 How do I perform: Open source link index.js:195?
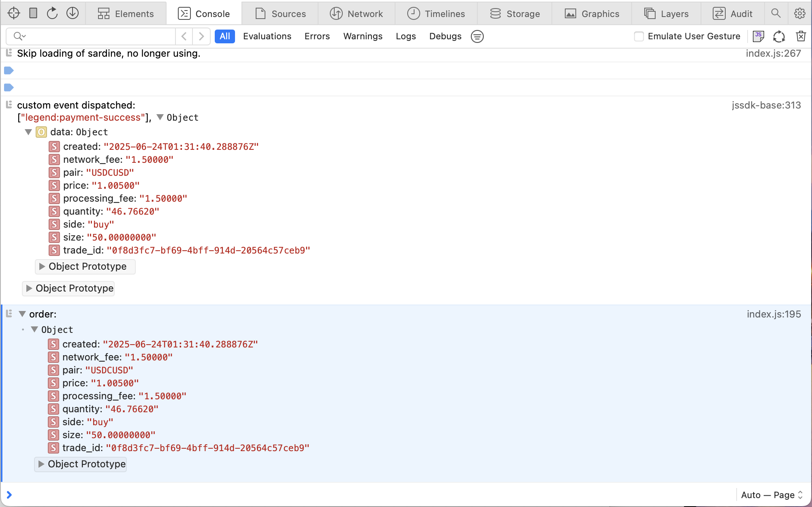pyautogui.click(x=774, y=314)
